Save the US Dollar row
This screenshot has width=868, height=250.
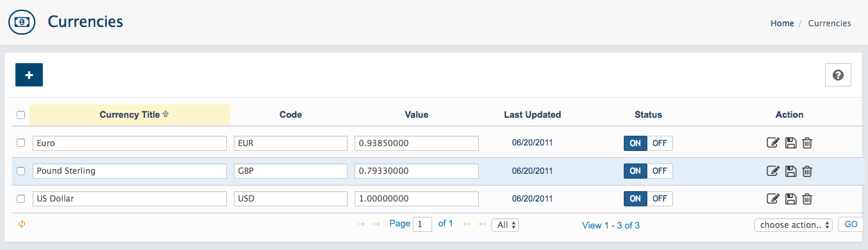click(x=790, y=199)
